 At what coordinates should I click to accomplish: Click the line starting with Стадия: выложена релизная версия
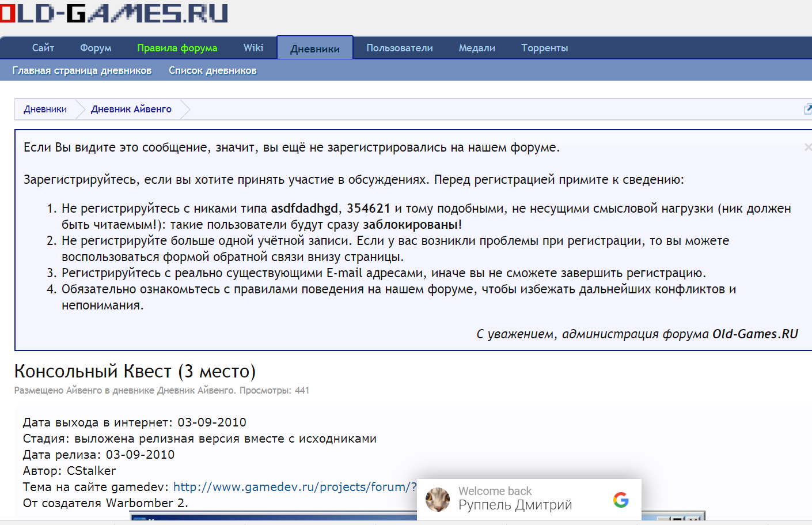(200, 439)
